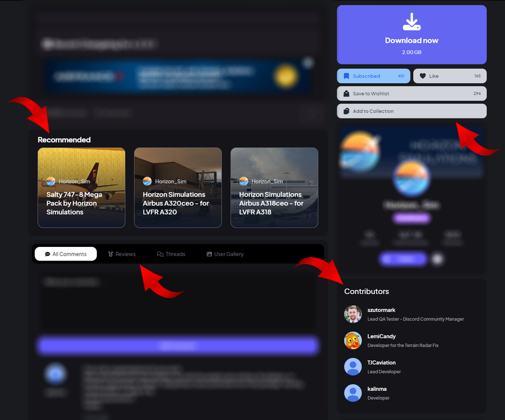Toggle Like for this add-on
This screenshot has width=505, height=420.
point(449,76)
